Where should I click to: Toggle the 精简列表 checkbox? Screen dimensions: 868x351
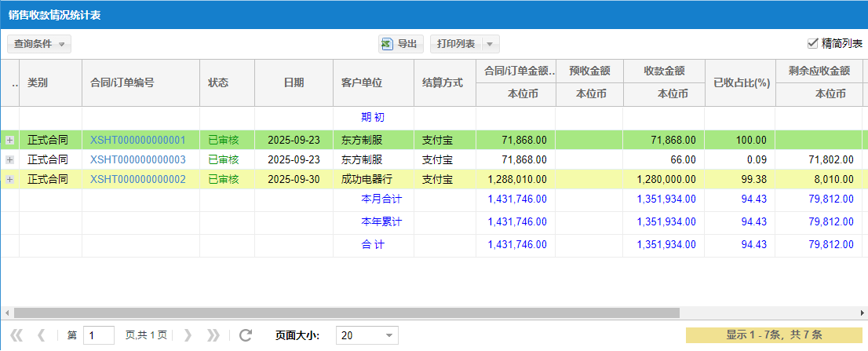coord(812,44)
